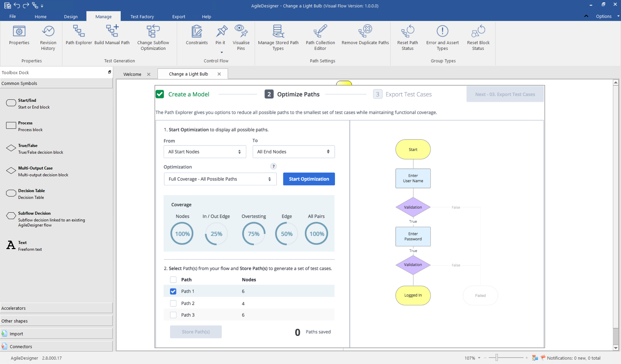
Task: Expand the Accelerators toolbox section
Action: click(56, 308)
